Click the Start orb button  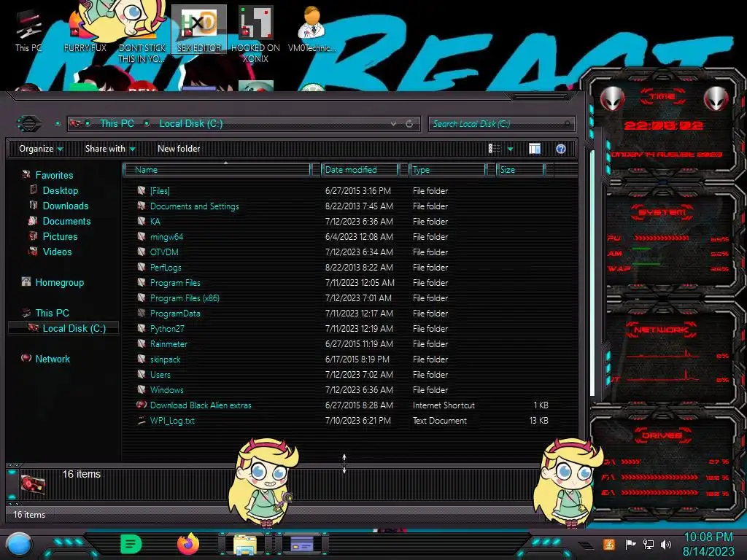(x=19, y=545)
